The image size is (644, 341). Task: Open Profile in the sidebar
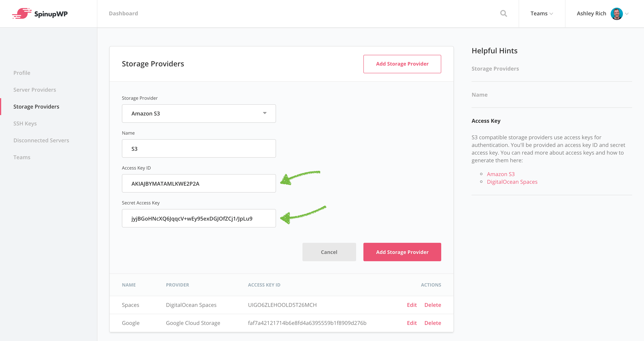click(x=22, y=73)
